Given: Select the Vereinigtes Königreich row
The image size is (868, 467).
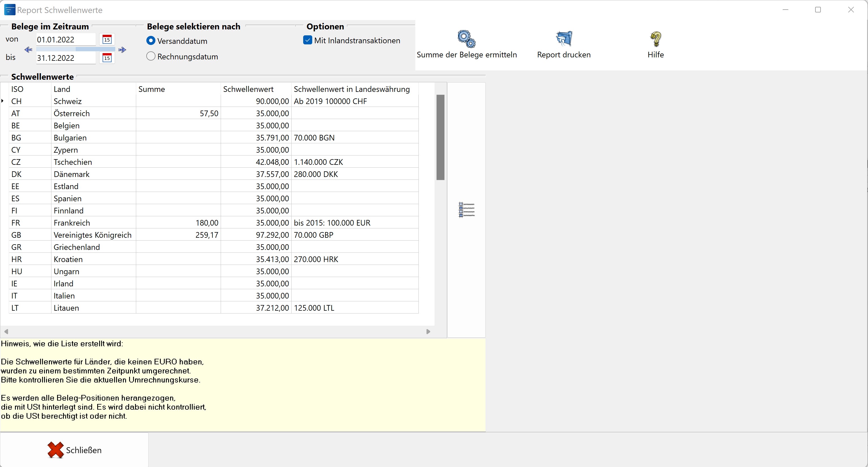Looking at the screenshot, I should 214,235.
